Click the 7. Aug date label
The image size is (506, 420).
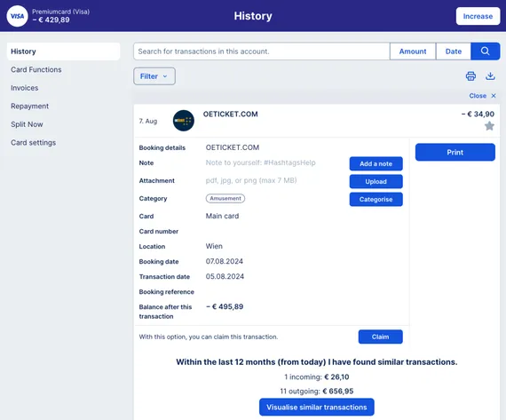[x=148, y=121]
